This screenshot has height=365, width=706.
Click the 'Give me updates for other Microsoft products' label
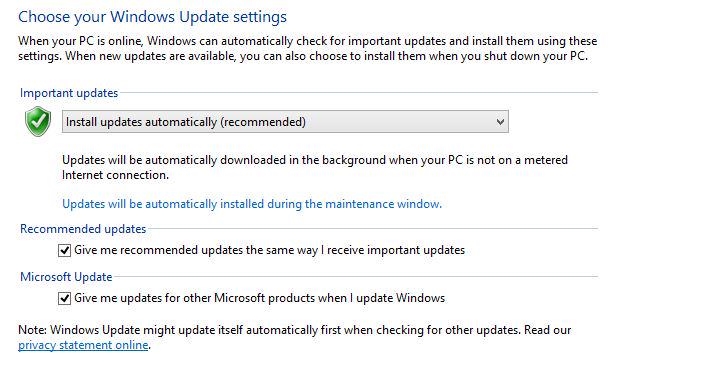click(x=259, y=298)
